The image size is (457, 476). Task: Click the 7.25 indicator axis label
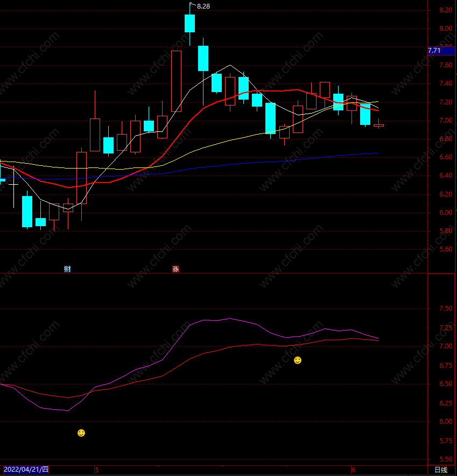pyautogui.click(x=446, y=328)
